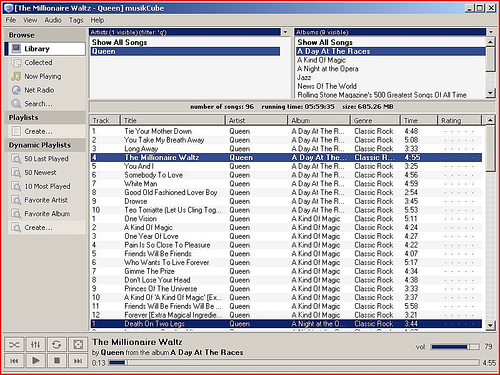Image resolution: width=500 pixels, height=375 pixels.
Task: Sort songs by Genre column
Action: [375, 120]
